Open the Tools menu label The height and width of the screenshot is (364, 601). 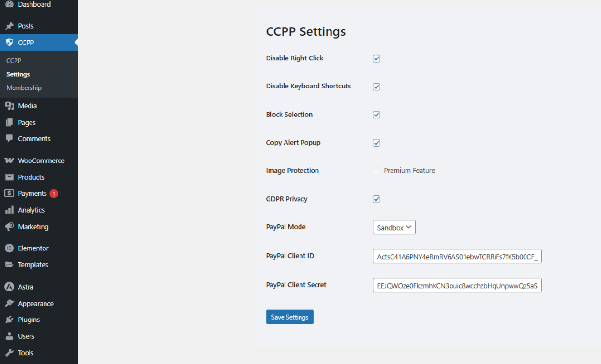click(26, 353)
